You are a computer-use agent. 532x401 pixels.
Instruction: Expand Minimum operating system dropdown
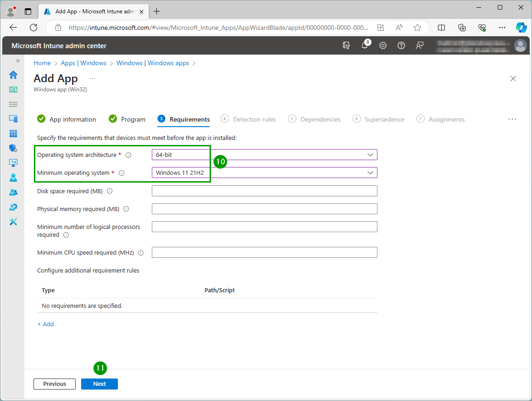264,173
